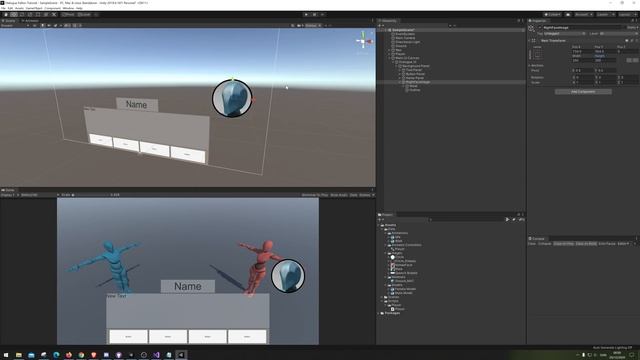Open Rect Transform component help icon
The image size is (640, 360).
[x=627, y=40]
